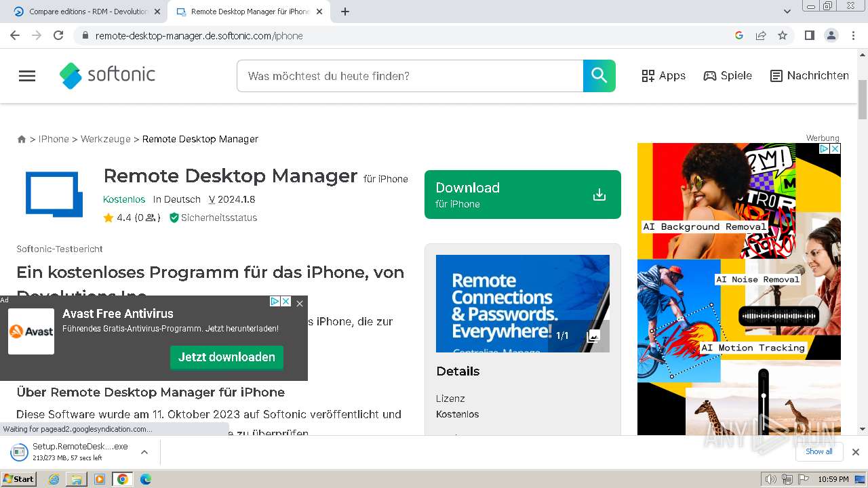Close the Compare editions tab

[x=157, y=12]
